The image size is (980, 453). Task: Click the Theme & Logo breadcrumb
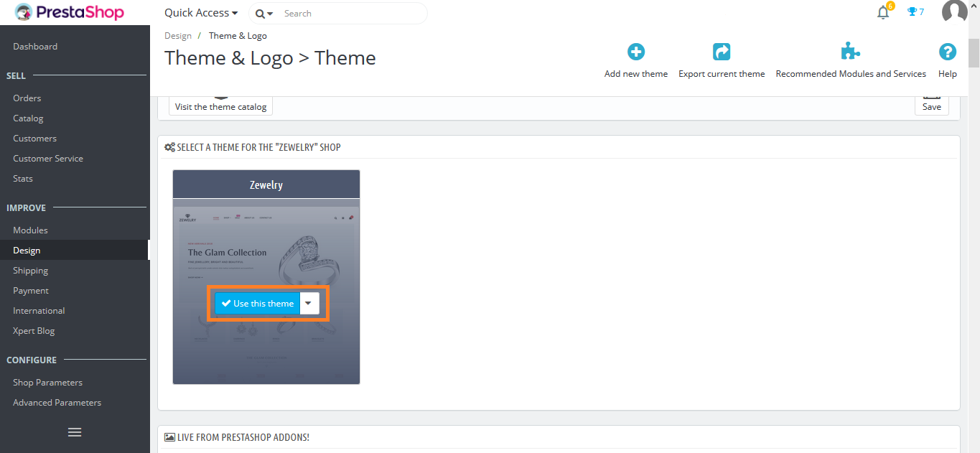click(238, 36)
